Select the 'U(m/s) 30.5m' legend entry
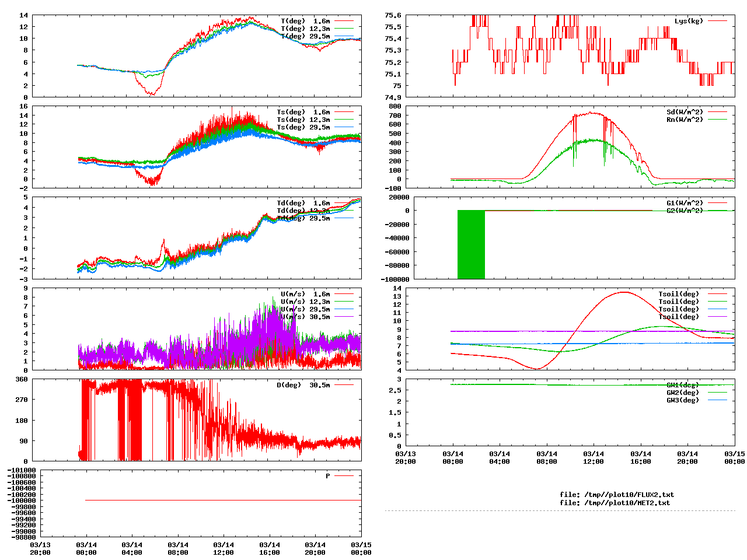 click(305, 317)
